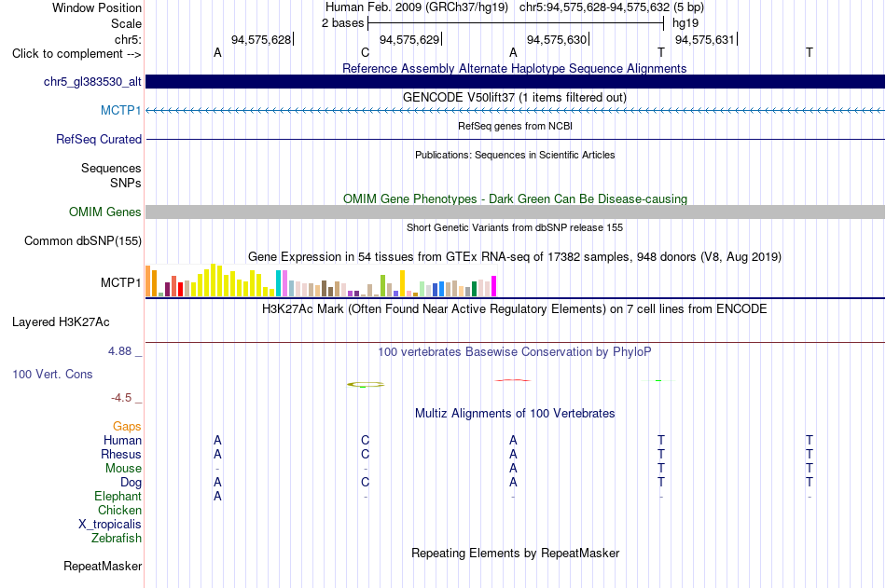This screenshot has width=886, height=588.
Task: Click the 94,575,628 ruler coordinate
Action: tap(261, 39)
